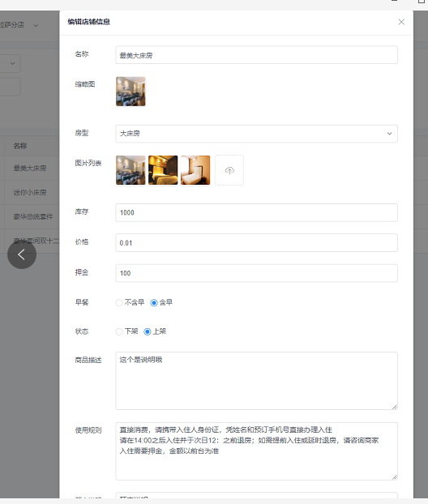
Task: Expand the 拉萨分店 branch selector chevron
Action: coord(36,25)
